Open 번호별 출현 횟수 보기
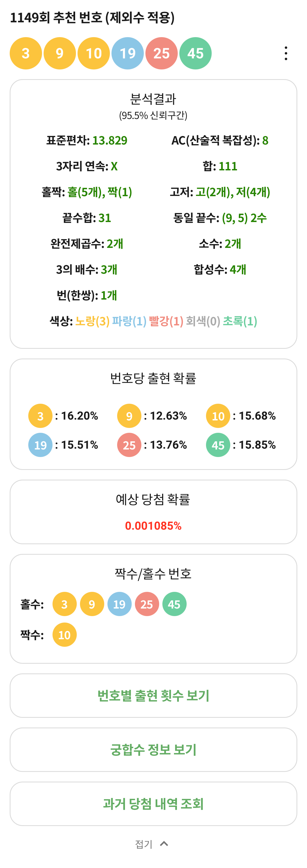307x868 pixels. [153, 695]
